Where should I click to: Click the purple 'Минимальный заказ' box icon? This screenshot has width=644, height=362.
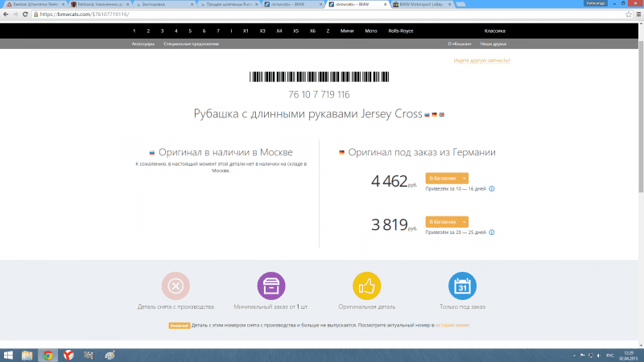[271, 286]
